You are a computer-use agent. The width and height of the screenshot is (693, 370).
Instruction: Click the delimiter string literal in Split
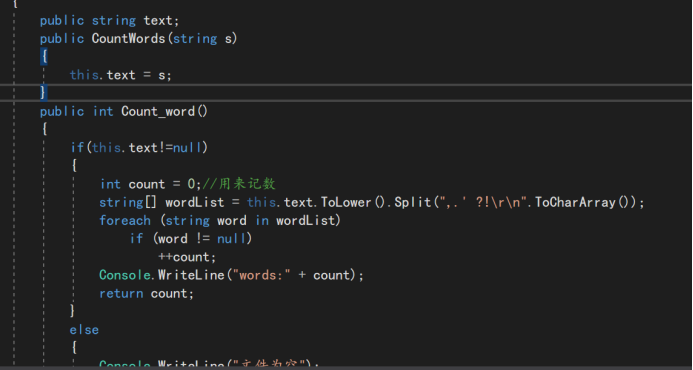coord(483,202)
